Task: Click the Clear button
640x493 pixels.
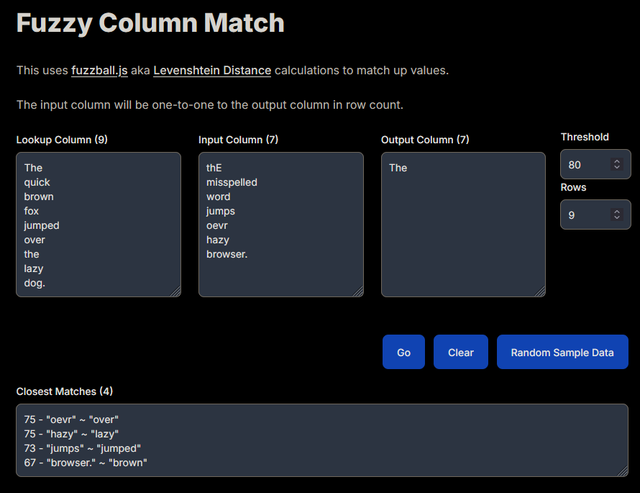Action: click(460, 352)
